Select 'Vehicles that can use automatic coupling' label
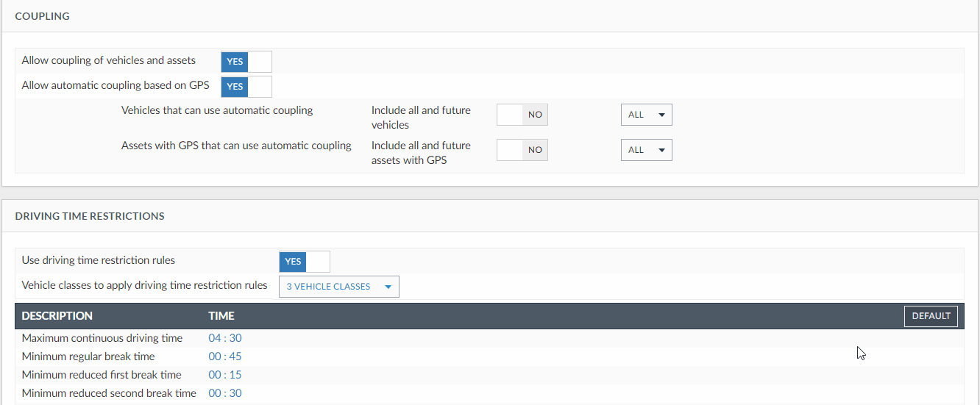 coord(217,110)
